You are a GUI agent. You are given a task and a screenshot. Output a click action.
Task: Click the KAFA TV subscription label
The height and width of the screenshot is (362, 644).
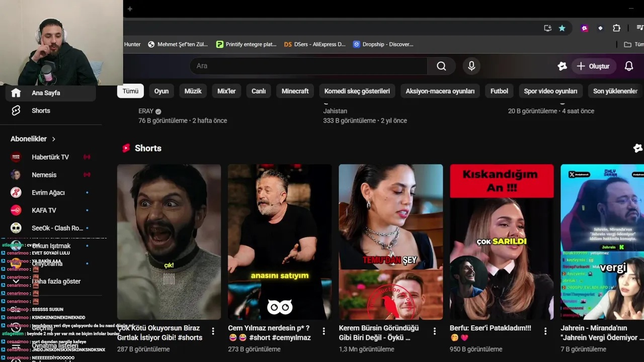click(x=44, y=210)
